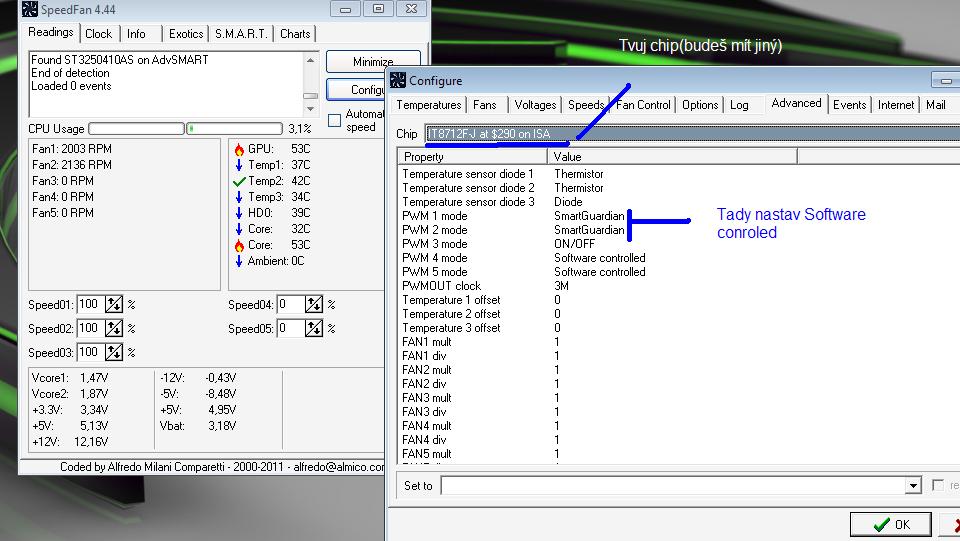Open the Log tab
Image resolution: width=960 pixels, height=541 pixels.
[x=739, y=105]
